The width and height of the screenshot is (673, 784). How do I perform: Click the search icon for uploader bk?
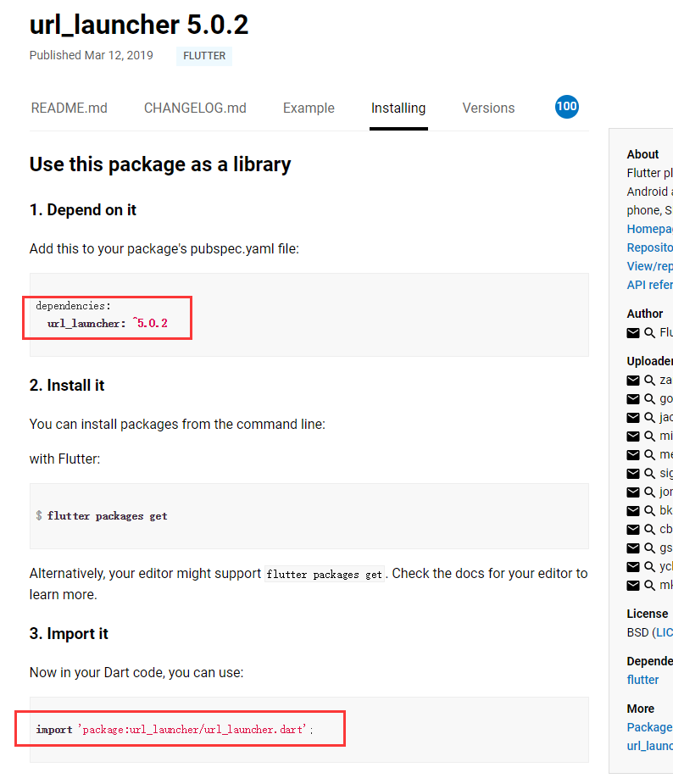pyautogui.click(x=649, y=510)
